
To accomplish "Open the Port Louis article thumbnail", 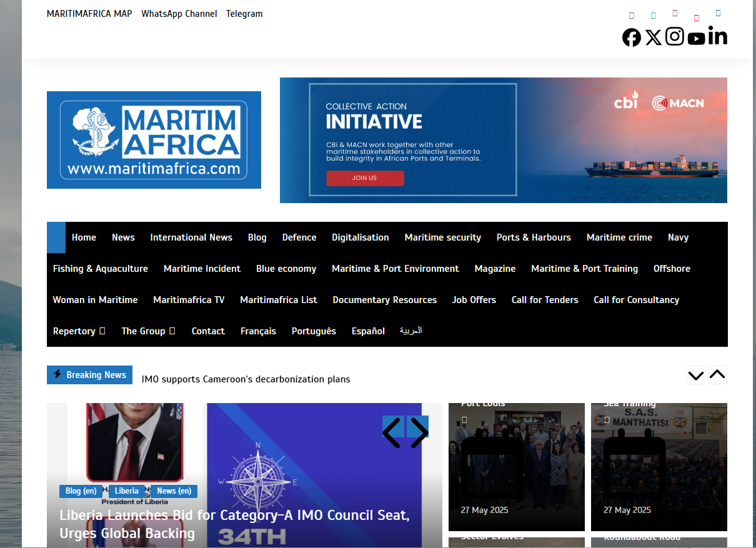I will click(x=517, y=467).
